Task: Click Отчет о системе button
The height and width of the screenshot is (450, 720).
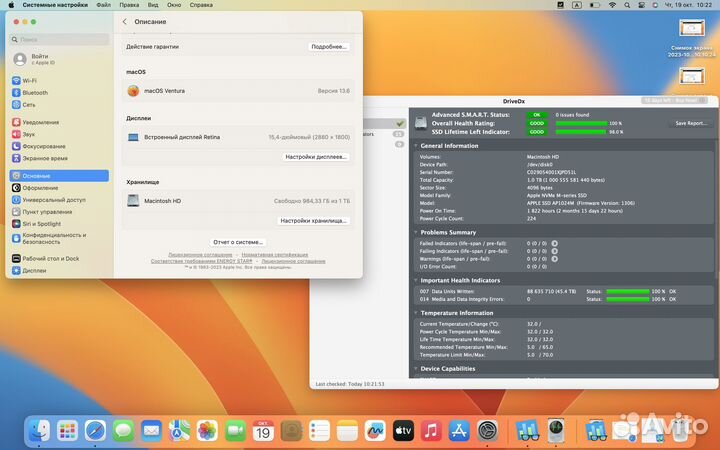Action: coord(238,242)
